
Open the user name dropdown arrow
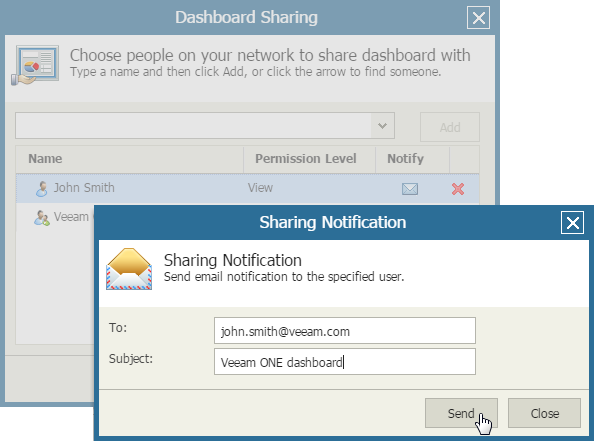click(383, 125)
